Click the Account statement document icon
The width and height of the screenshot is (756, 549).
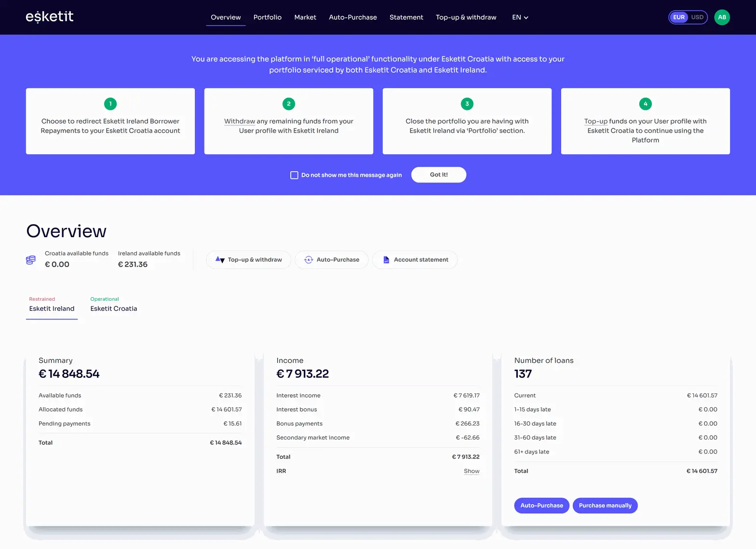click(x=386, y=260)
